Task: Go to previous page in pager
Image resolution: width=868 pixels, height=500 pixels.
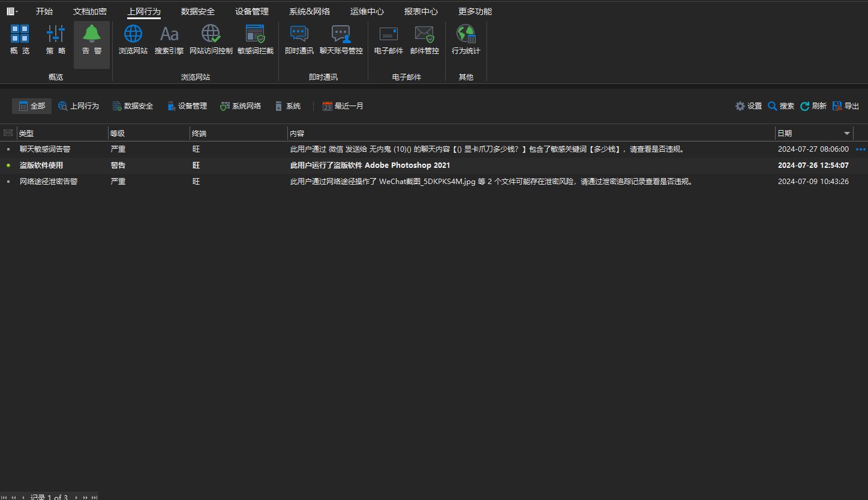Action: [14, 497]
